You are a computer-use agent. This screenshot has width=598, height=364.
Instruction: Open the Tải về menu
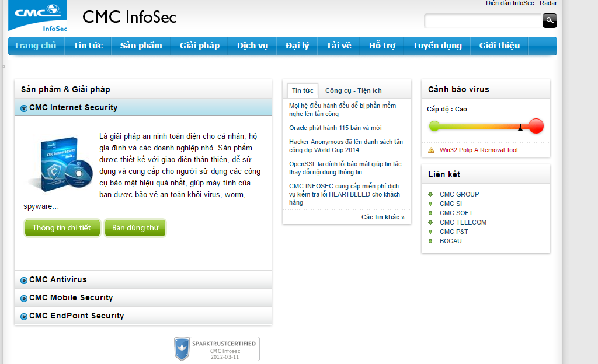[339, 45]
